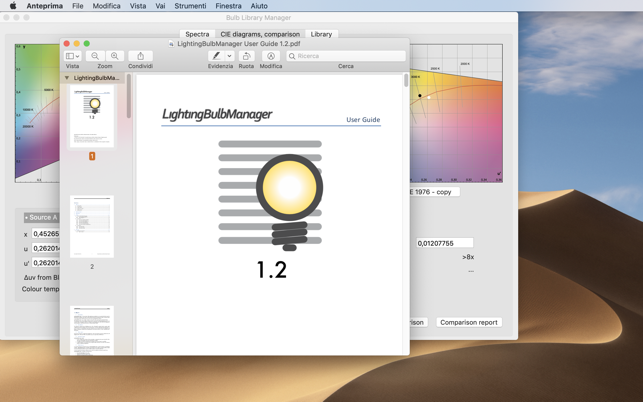
Task: Switch to Library tab in Bulb Library Manager
Action: tap(321, 34)
